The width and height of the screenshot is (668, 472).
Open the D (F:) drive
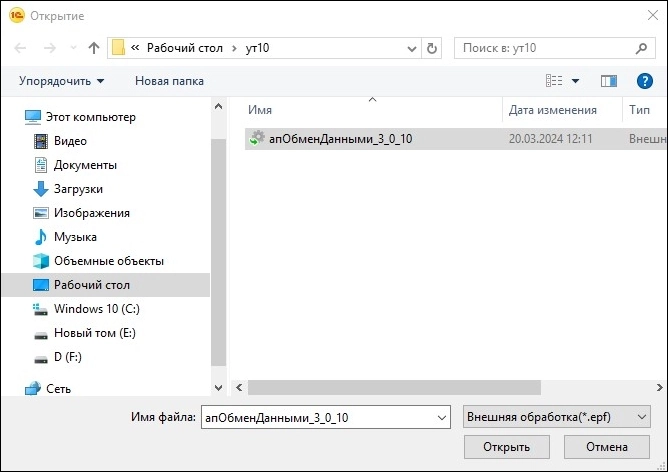pos(68,357)
